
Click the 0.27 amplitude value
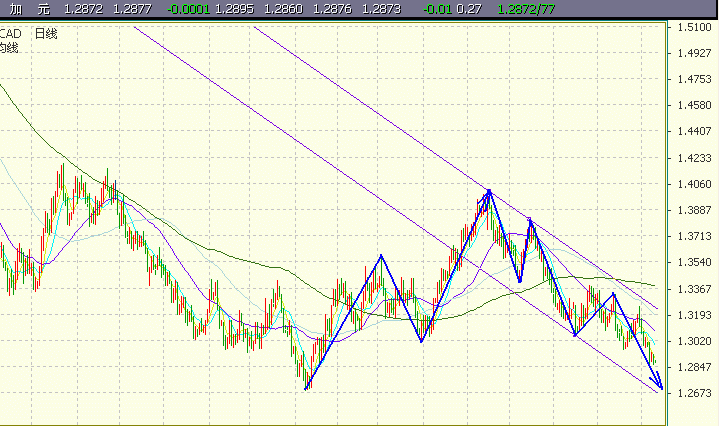[x=469, y=9]
